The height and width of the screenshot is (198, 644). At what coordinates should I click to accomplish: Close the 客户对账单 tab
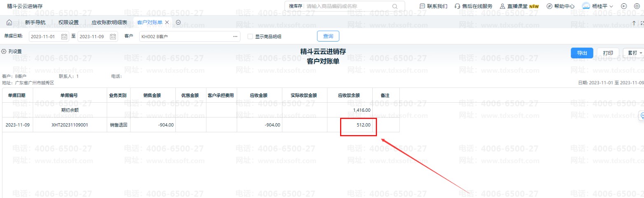tap(167, 22)
